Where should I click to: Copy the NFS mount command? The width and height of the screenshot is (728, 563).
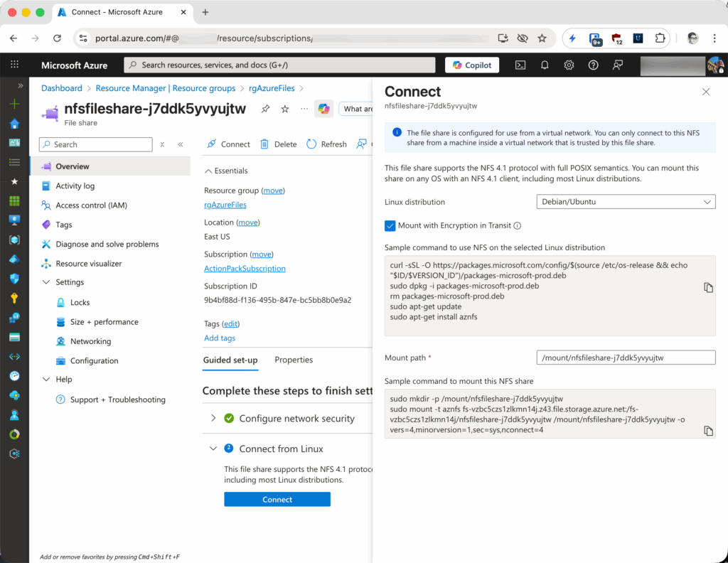click(x=708, y=431)
